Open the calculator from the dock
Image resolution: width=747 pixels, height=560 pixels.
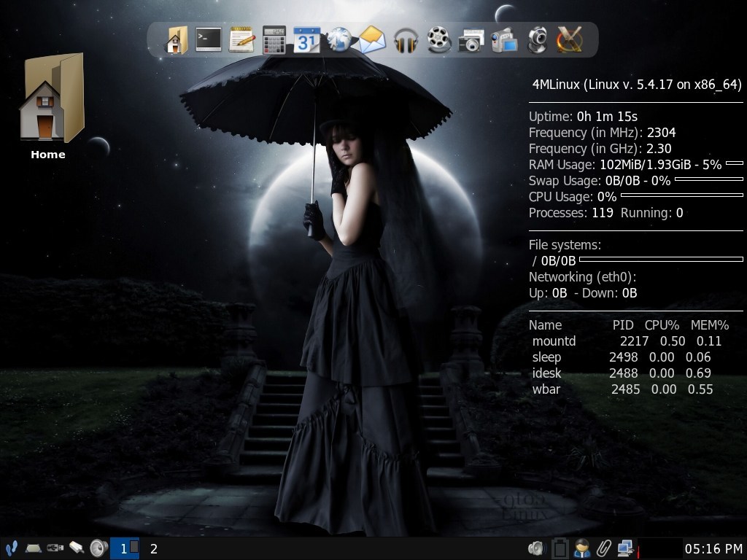click(x=274, y=39)
